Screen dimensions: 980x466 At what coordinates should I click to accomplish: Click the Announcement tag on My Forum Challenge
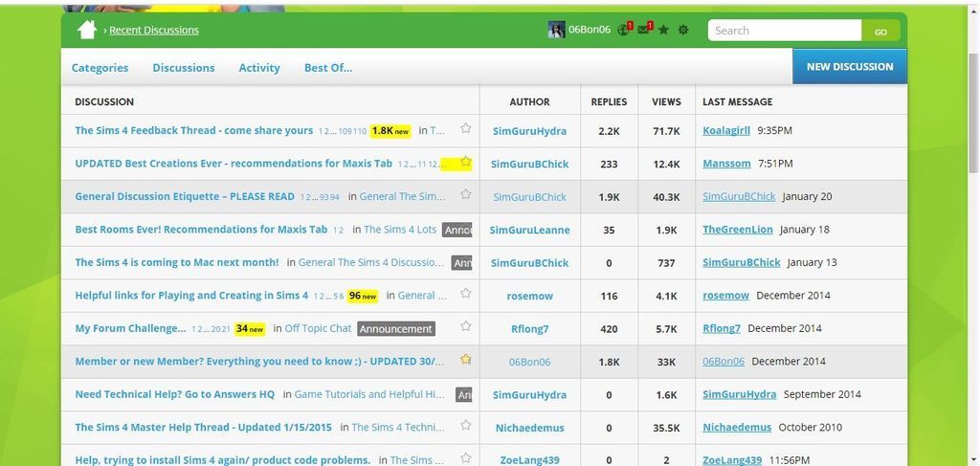point(396,328)
